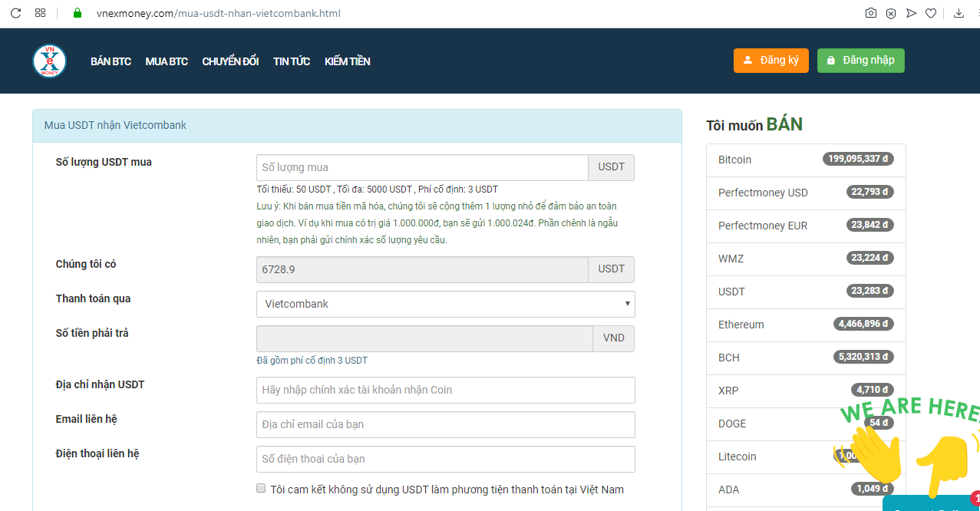Select Ethereum in the sell list

(x=806, y=325)
